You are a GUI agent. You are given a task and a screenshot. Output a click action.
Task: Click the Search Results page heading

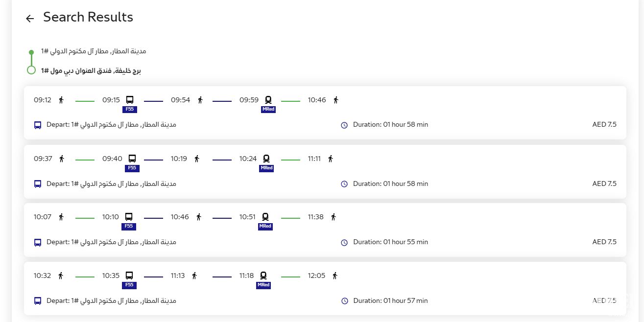tap(88, 17)
